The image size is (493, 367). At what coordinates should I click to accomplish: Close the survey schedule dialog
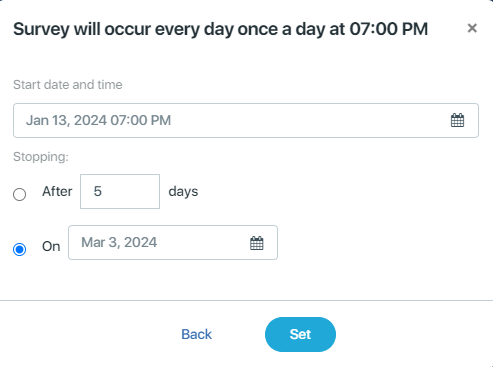[472, 28]
